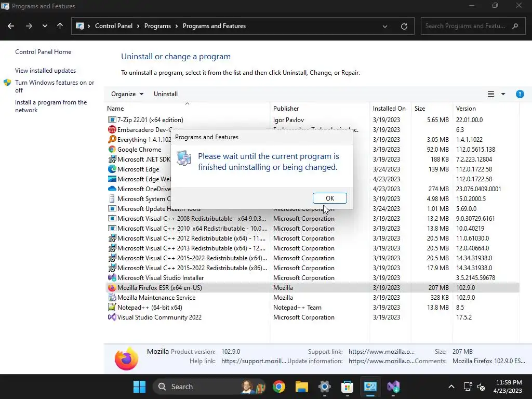The height and width of the screenshot is (399, 532).
Task: Select the Microsoft Edge entry icon
Action: [112, 169]
